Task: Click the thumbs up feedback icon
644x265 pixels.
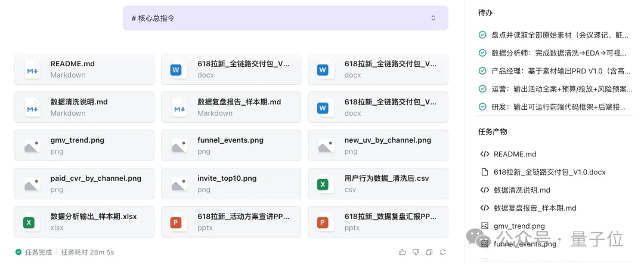Action: tap(402, 252)
